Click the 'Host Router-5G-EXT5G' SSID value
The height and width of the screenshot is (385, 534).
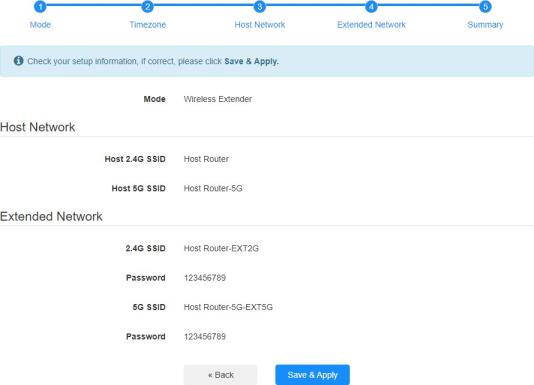point(228,307)
